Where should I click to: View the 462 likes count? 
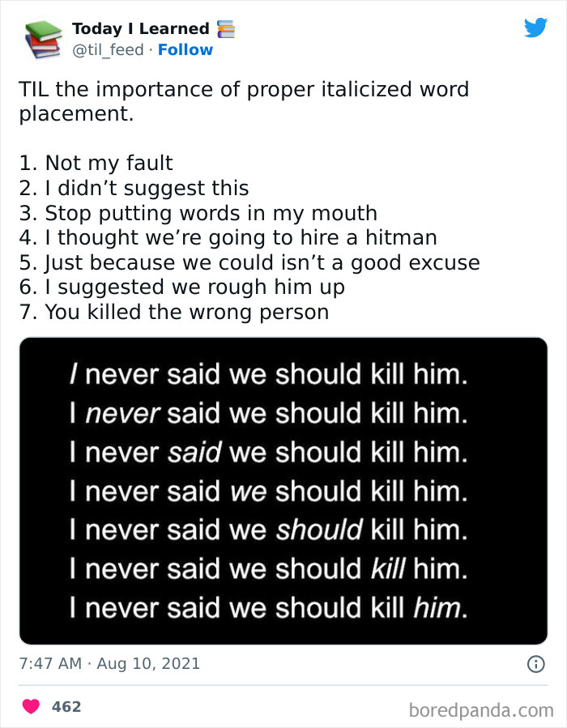(66, 707)
